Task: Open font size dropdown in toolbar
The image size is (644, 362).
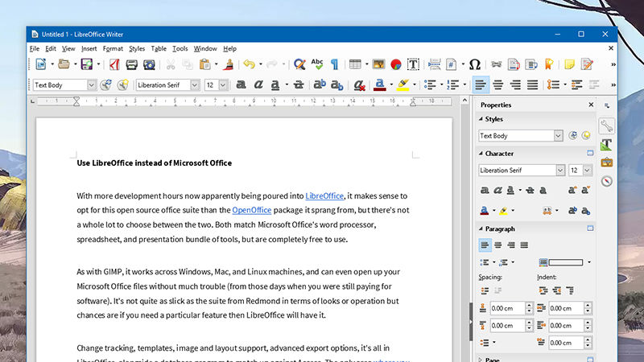Action: 223,85
